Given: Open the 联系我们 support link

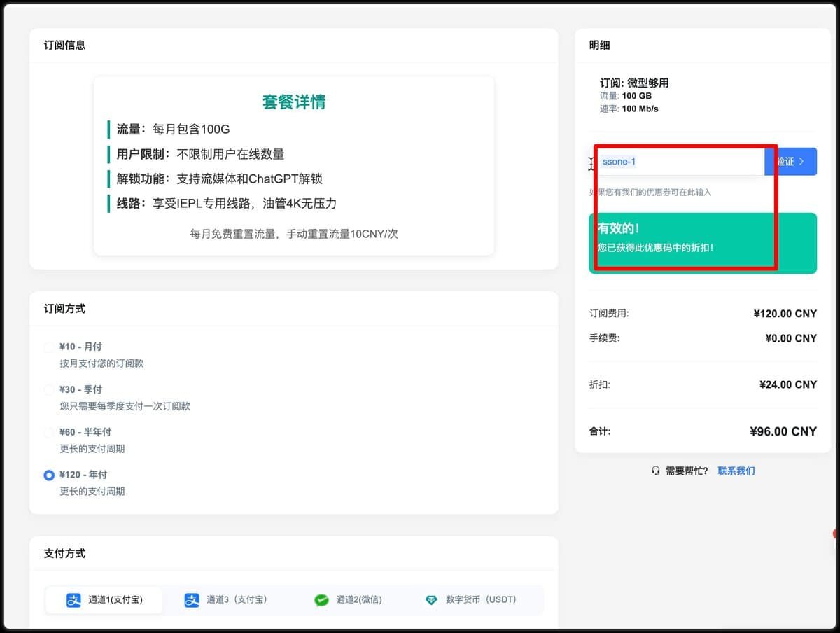Looking at the screenshot, I should (736, 471).
